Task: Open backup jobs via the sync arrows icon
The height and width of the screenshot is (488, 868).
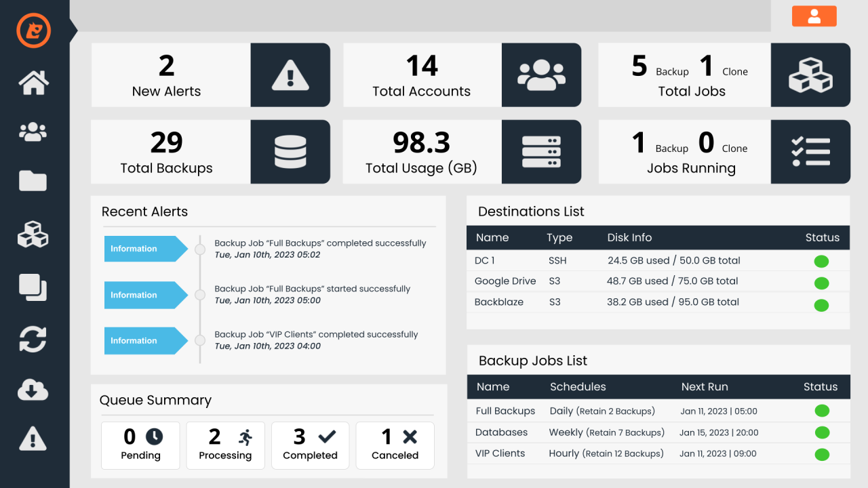Action: [x=33, y=339]
